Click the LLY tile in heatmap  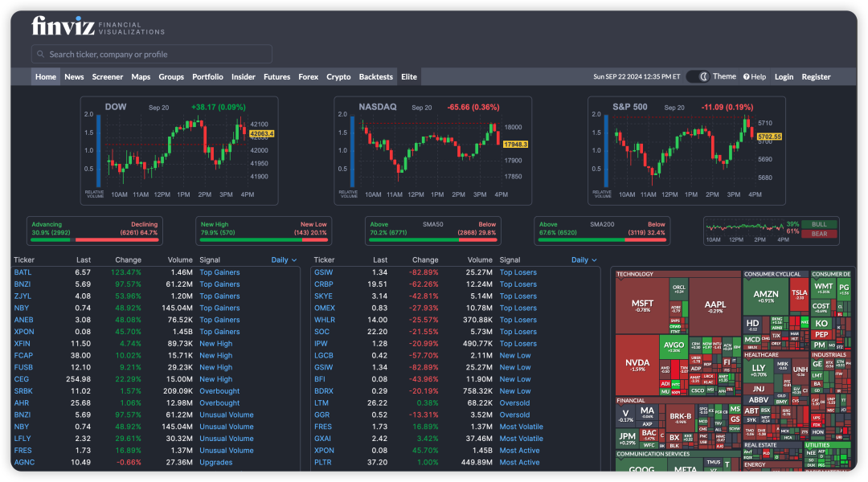(x=759, y=370)
